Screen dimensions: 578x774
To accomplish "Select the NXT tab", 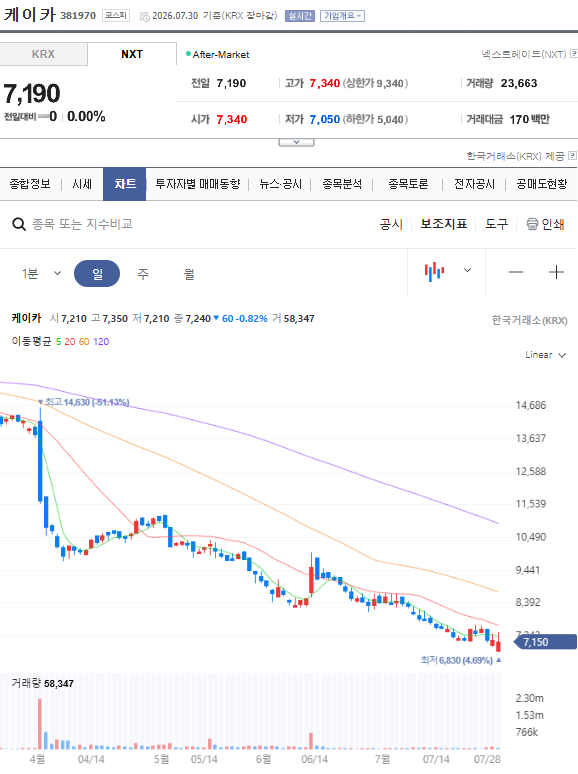I will point(132,54).
